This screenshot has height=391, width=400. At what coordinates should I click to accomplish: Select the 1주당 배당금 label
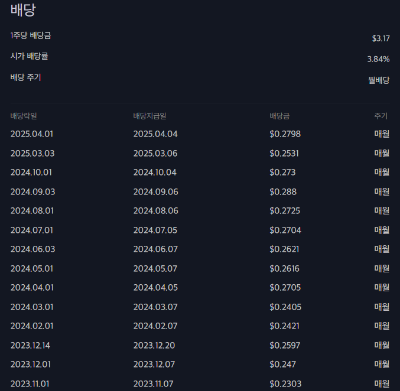click(x=31, y=35)
